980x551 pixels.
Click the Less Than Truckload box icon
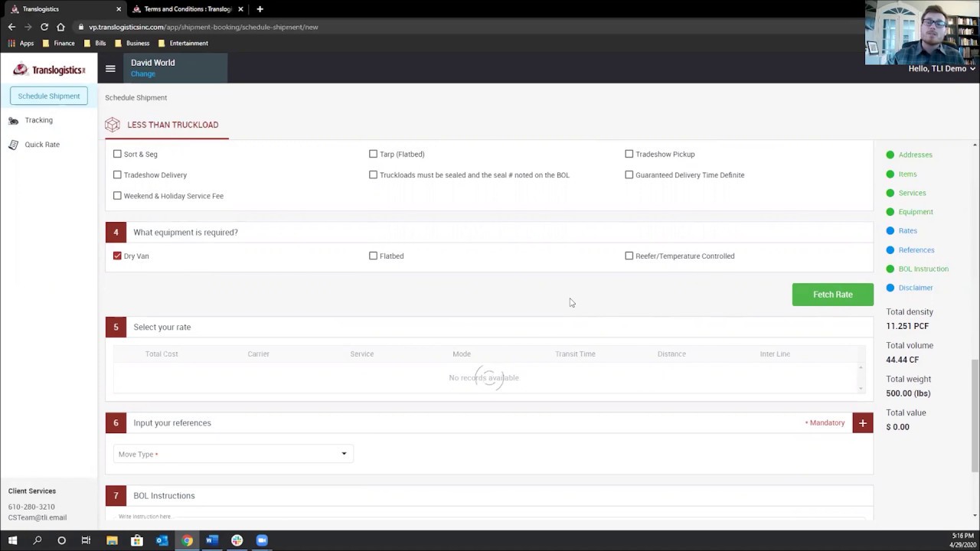113,125
